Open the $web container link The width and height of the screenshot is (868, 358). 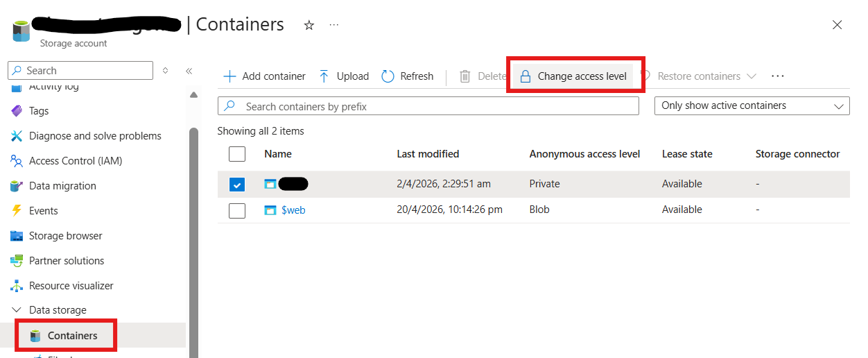pyautogui.click(x=293, y=210)
